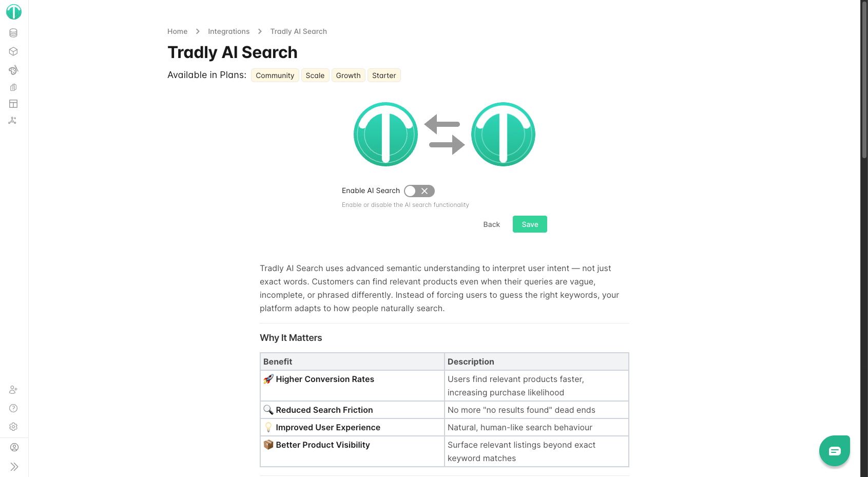Open the integrations nodes icon in sidebar
The image size is (868, 477).
pos(13,121)
